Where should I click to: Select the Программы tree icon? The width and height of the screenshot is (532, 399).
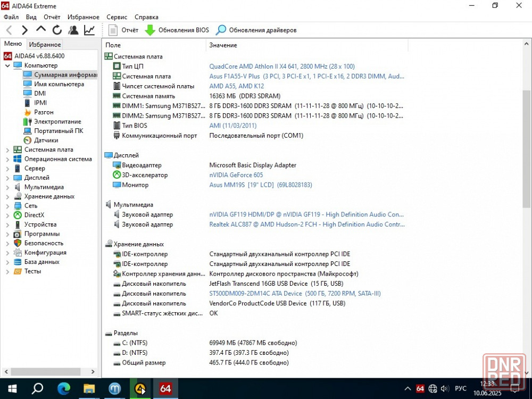18,234
